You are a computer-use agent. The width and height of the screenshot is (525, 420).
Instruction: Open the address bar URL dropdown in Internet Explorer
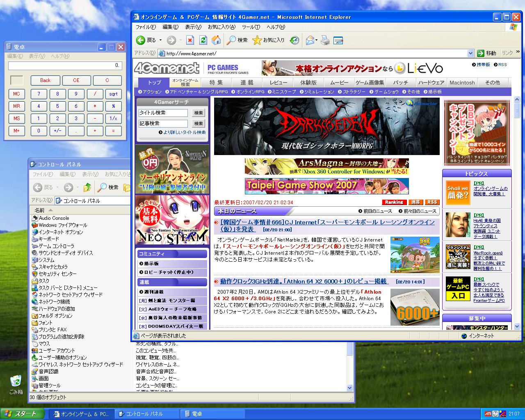click(x=470, y=53)
